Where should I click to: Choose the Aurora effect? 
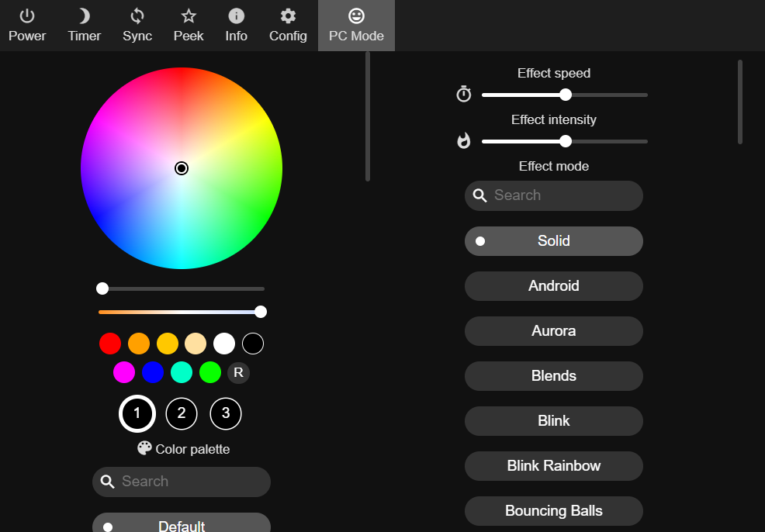pyautogui.click(x=554, y=331)
